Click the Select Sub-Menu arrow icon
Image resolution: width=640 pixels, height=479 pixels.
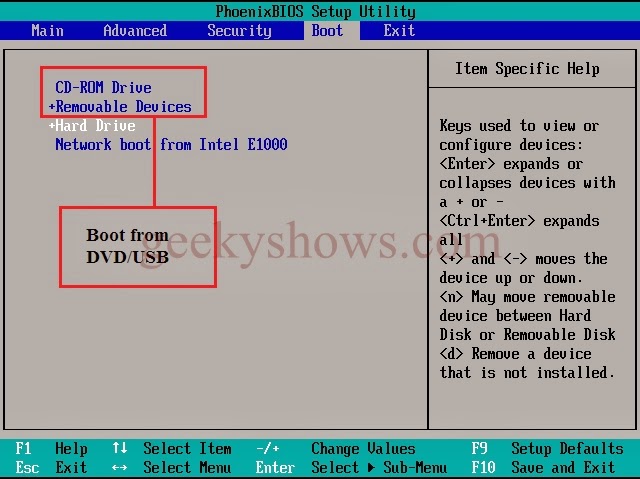[371, 468]
